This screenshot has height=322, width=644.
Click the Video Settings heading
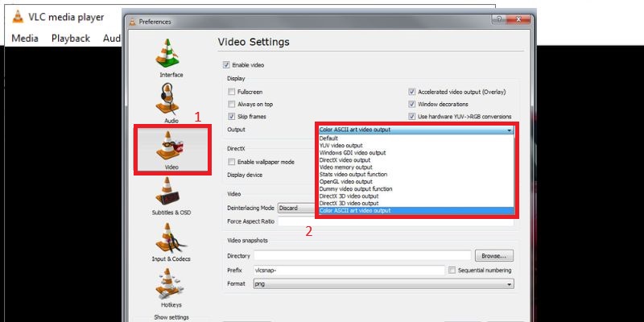254,42
